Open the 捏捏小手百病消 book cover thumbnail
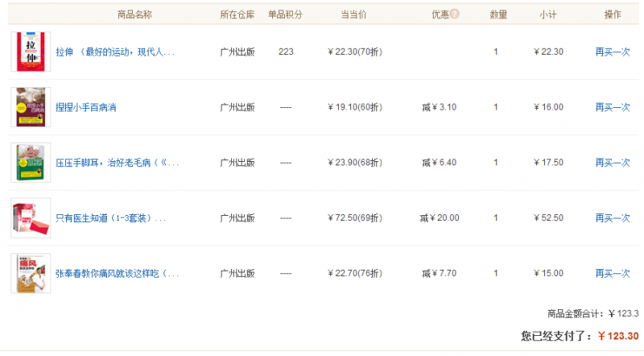Viewport: 644px width, 356px height. pos(31,107)
